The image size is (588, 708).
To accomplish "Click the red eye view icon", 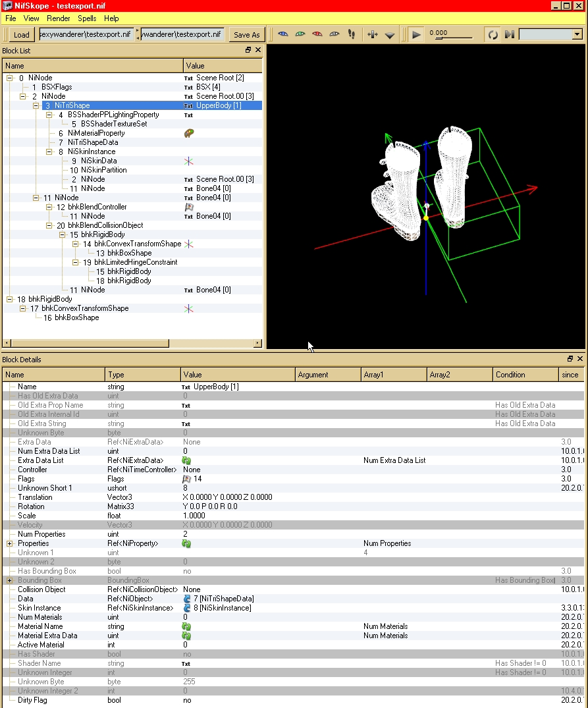I will pos(317,34).
